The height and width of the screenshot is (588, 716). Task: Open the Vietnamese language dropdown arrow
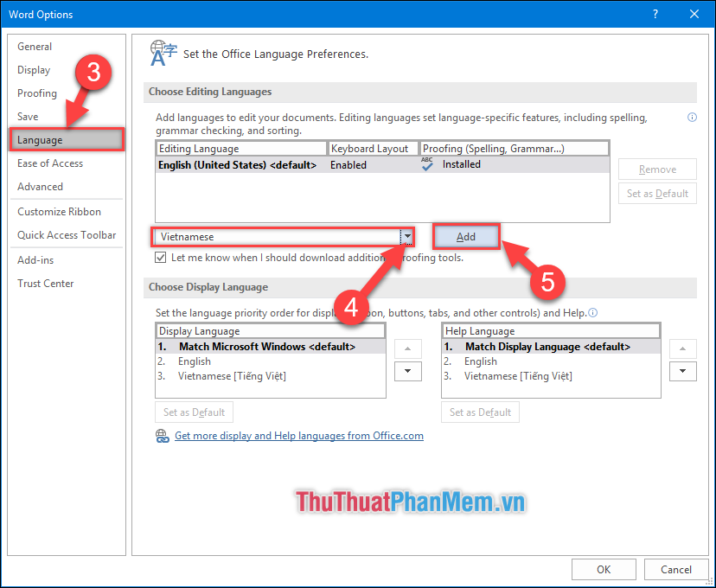(x=407, y=237)
